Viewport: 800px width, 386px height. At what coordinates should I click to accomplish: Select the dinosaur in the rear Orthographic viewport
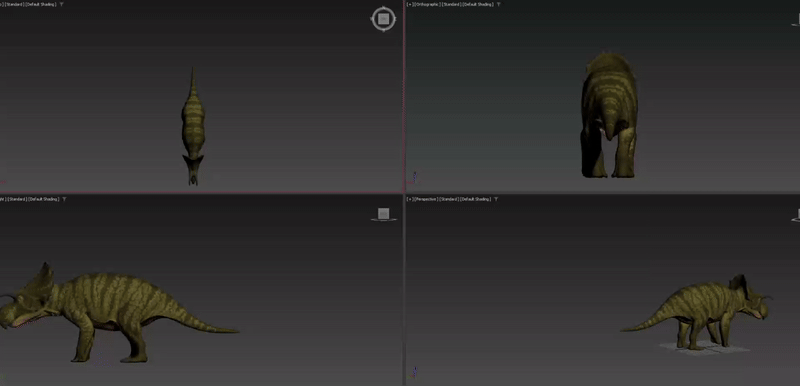(x=609, y=115)
